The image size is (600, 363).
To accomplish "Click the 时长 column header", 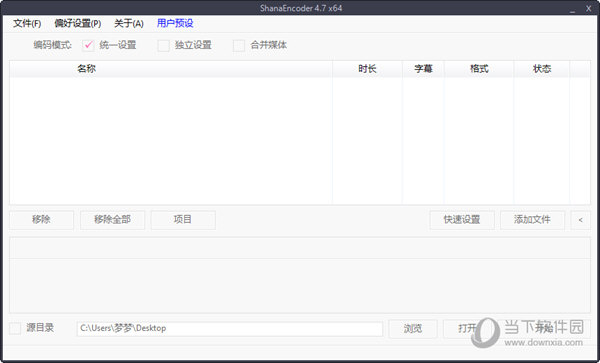I will point(367,69).
